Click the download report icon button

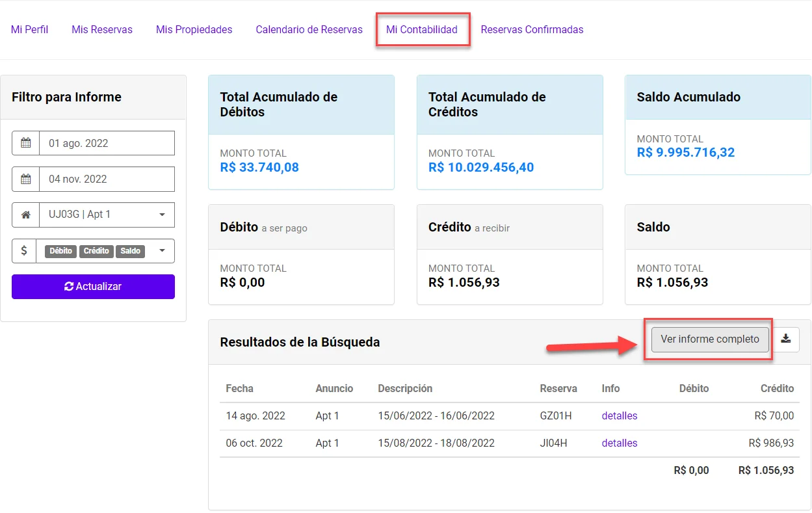[786, 339]
